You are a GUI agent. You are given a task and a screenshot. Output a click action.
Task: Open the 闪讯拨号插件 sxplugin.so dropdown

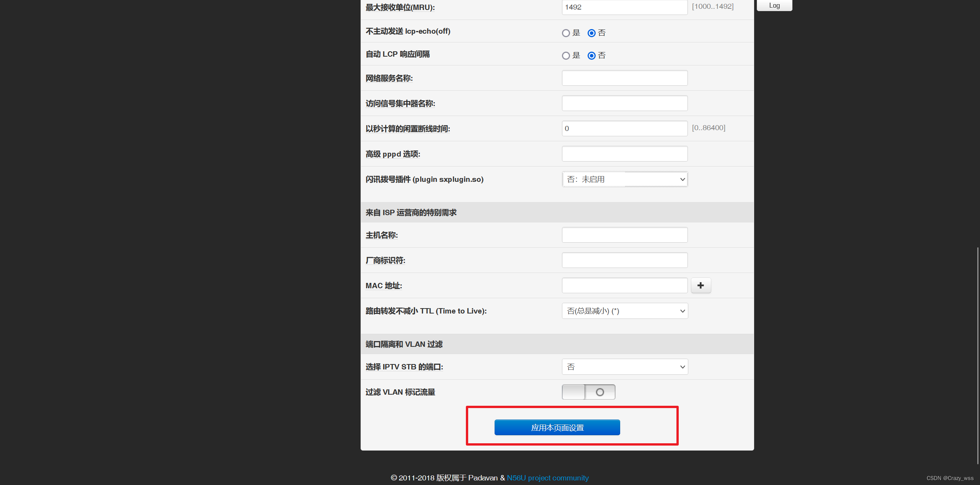point(625,179)
